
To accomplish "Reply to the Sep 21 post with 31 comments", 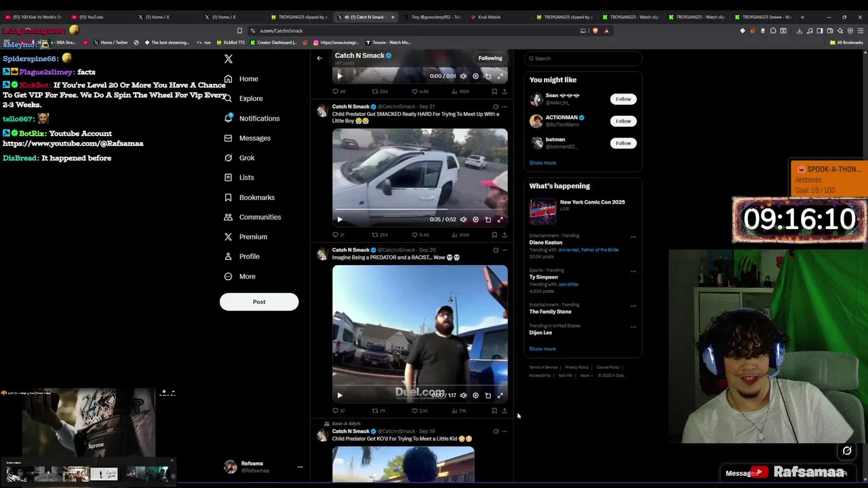I will pos(338,235).
